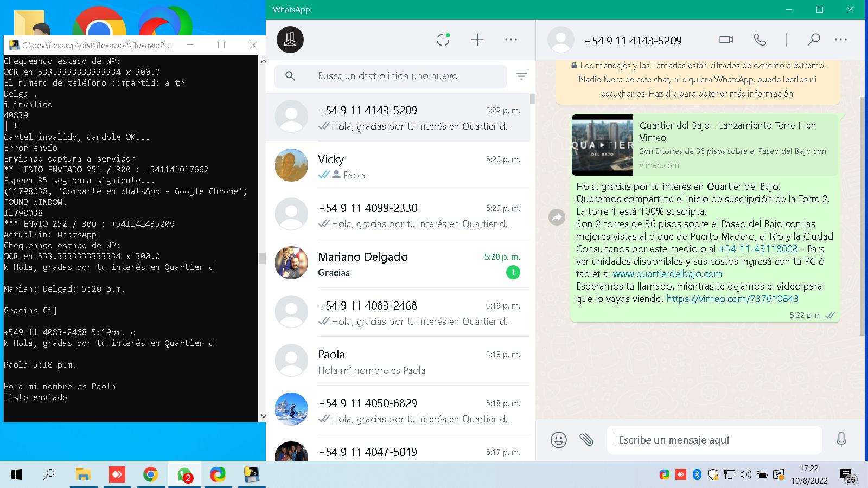The width and height of the screenshot is (868, 488).
Task: Open the www.quartierdelbajo.com link
Action: coord(667,274)
